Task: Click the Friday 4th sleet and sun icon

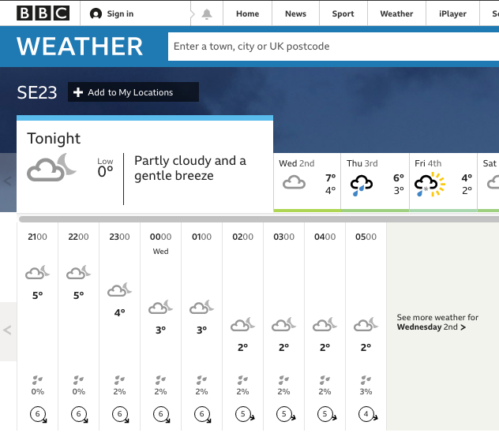Action: coord(430,185)
